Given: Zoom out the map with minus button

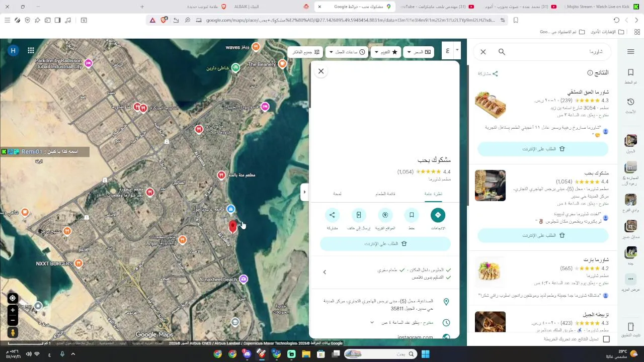Looking at the screenshot, I should [x=13, y=320].
